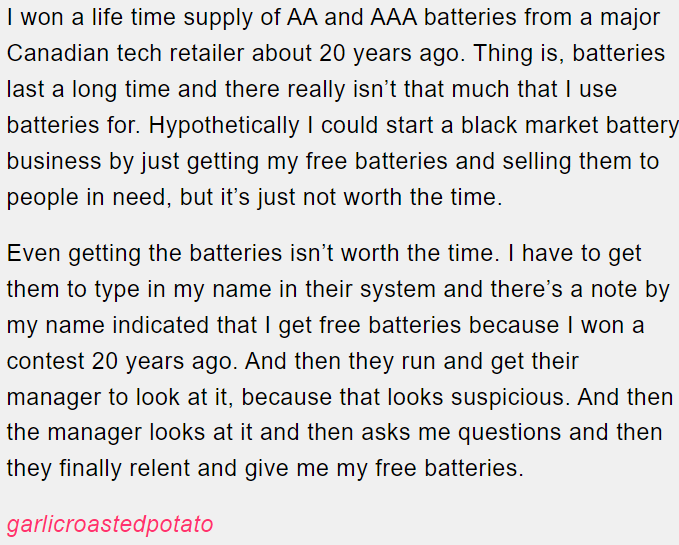Click the "AAA" battery mention
Screen dimensions: 679x545
click(394, 18)
